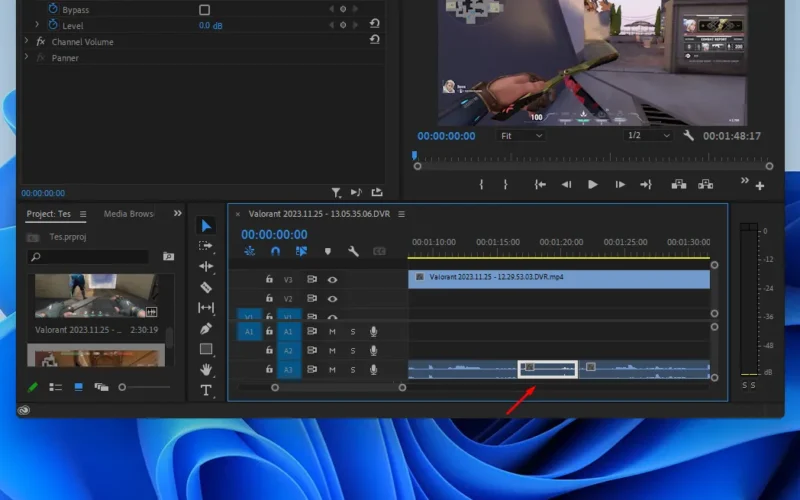800x500 pixels.
Task: Click the Project search field
Action: tap(88, 257)
